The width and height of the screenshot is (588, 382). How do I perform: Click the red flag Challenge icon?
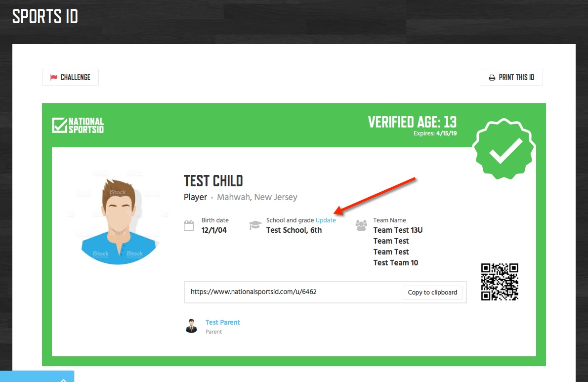coord(54,77)
